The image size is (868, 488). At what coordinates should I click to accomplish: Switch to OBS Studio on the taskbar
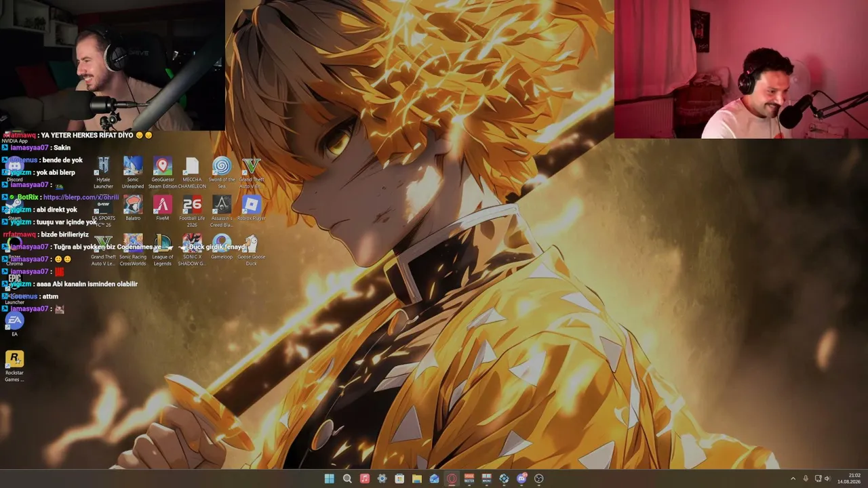(538, 479)
